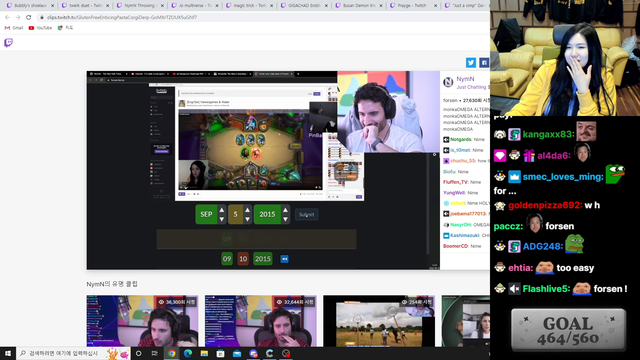The height and width of the screenshot is (360, 640).
Task: Click the GOAL 464/560 counter
Action: 568,330
